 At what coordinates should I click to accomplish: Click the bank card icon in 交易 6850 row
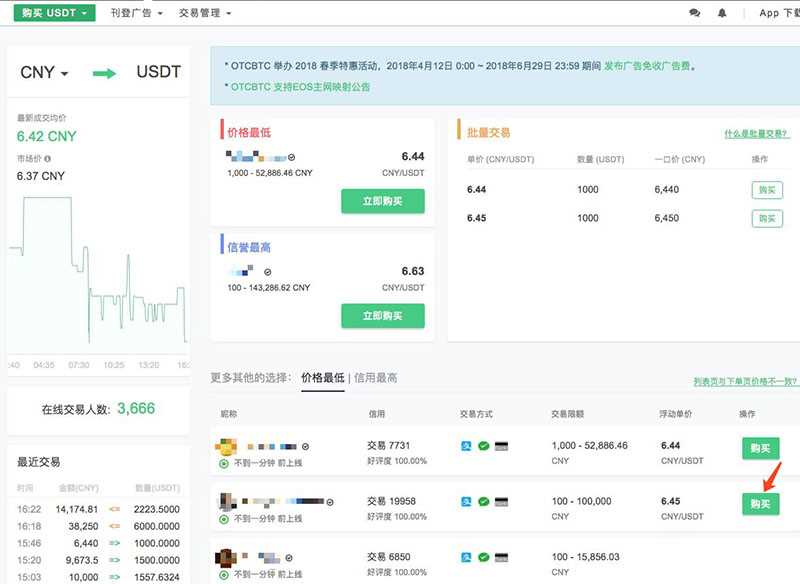(500, 556)
